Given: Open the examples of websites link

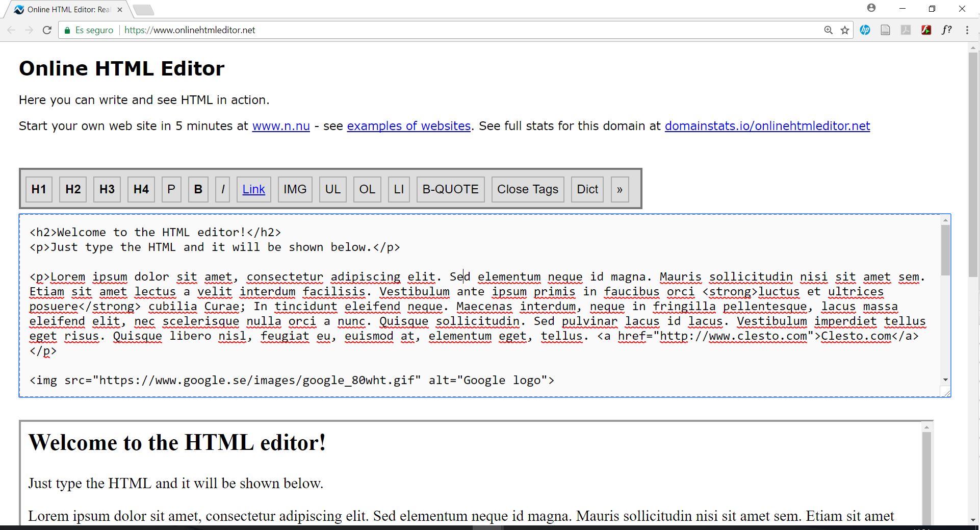Looking at the screenshot, I should click(x=408, y=126).
